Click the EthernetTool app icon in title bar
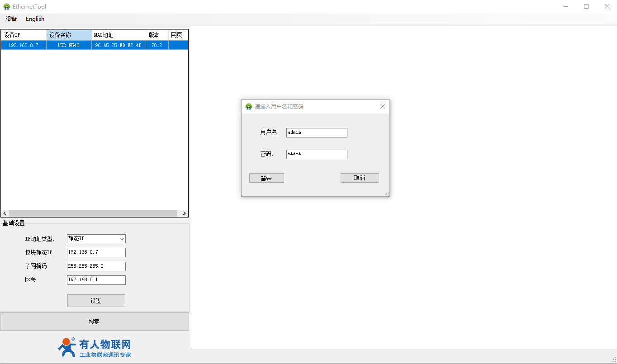This screenshot has height=364, width=617. click(7, 6)
